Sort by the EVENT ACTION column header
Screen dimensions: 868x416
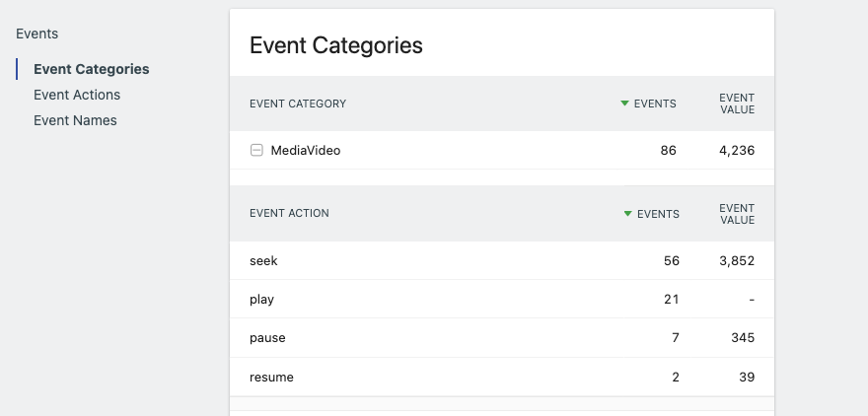(289, 213)
